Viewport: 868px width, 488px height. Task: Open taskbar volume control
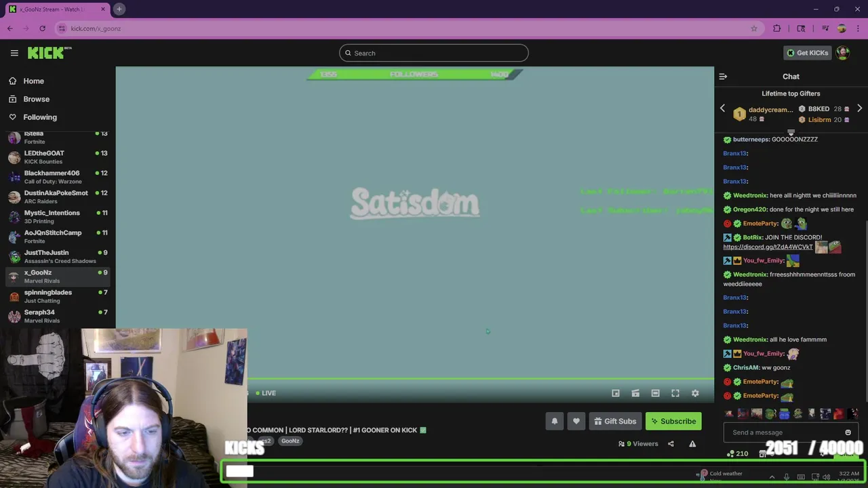click(x=826, y=477)
